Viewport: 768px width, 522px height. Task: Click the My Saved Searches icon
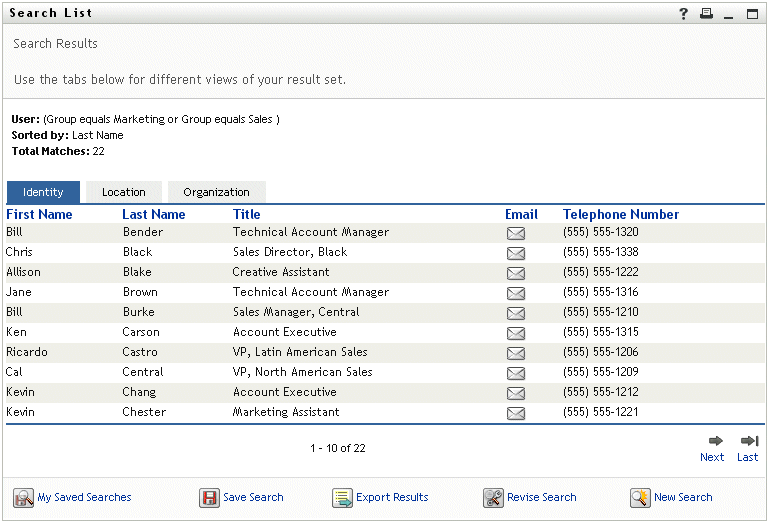(23, 498)
